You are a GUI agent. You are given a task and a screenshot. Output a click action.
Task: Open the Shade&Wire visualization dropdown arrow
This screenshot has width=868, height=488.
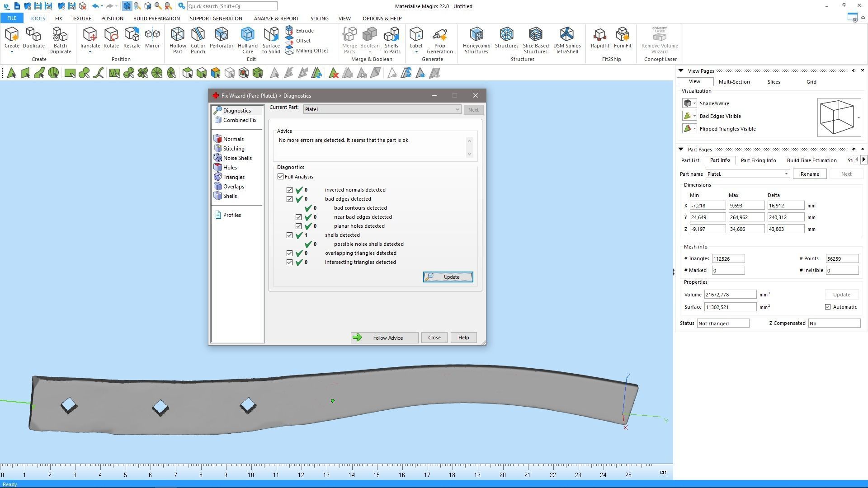(695, 103)
